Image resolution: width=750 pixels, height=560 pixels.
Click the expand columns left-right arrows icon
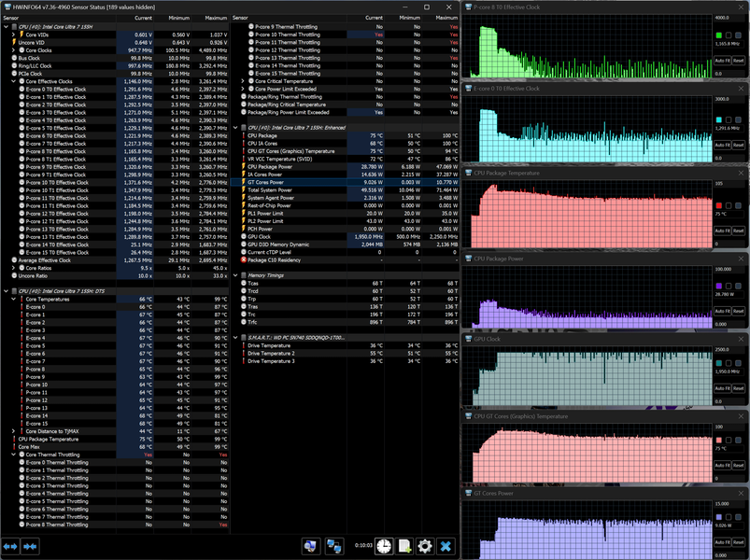tap(11, 546)
